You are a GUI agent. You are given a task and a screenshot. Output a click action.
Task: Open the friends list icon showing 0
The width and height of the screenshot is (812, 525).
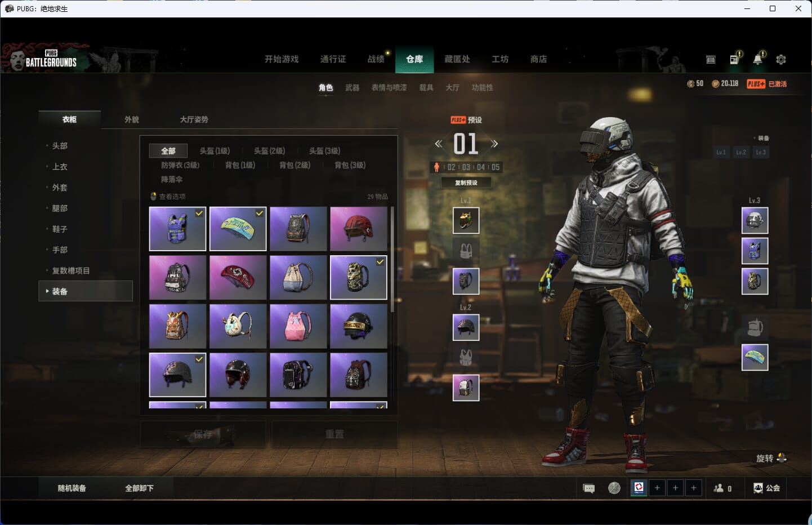pyautogui.click(x=722, y=488)
